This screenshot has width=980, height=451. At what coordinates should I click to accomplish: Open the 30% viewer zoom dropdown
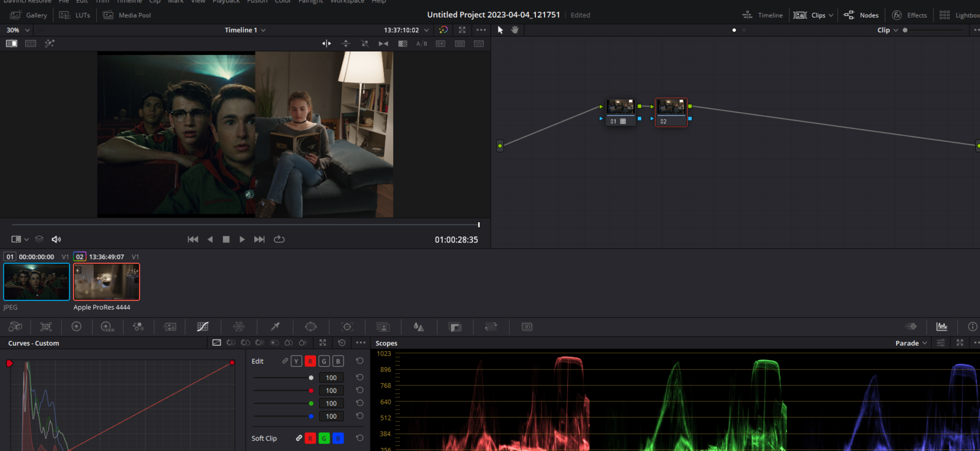[18, 30]
